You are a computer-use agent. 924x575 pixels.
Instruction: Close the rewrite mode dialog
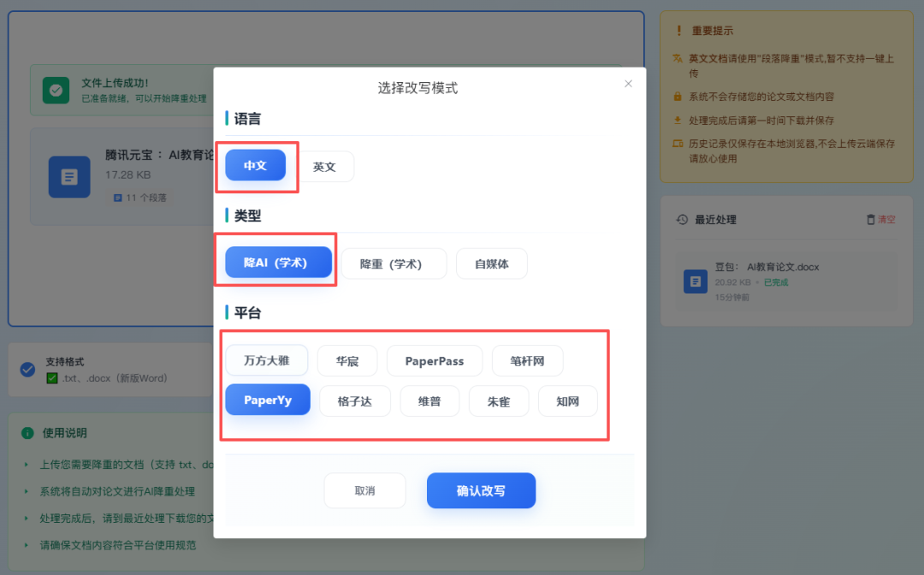628,84
